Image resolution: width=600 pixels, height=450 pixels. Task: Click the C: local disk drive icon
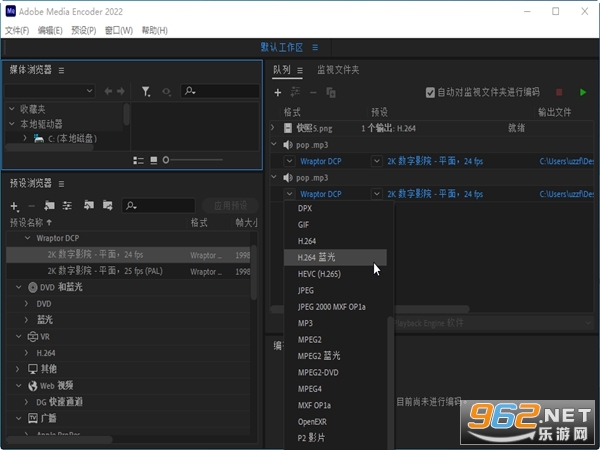[39, 139]
